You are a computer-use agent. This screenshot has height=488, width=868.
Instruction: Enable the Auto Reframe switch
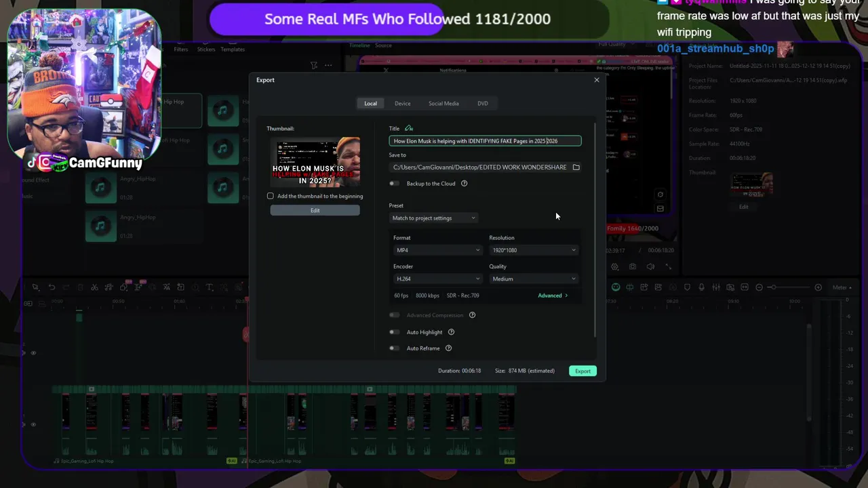point(394,348)
